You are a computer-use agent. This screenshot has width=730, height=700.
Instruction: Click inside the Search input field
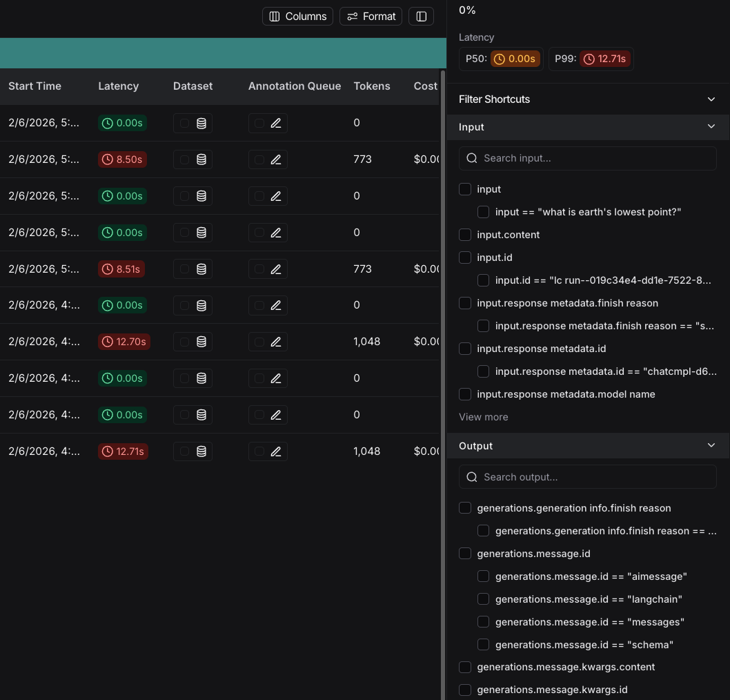pyautogui.click(x=587, y=158)
